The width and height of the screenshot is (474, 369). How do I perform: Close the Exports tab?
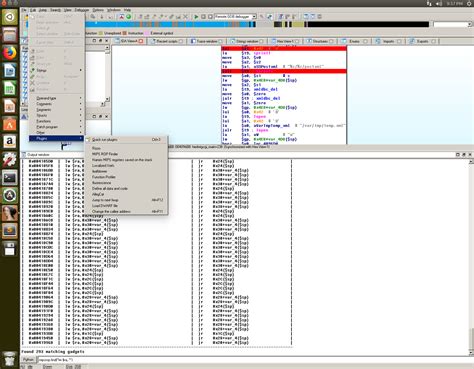434,41
